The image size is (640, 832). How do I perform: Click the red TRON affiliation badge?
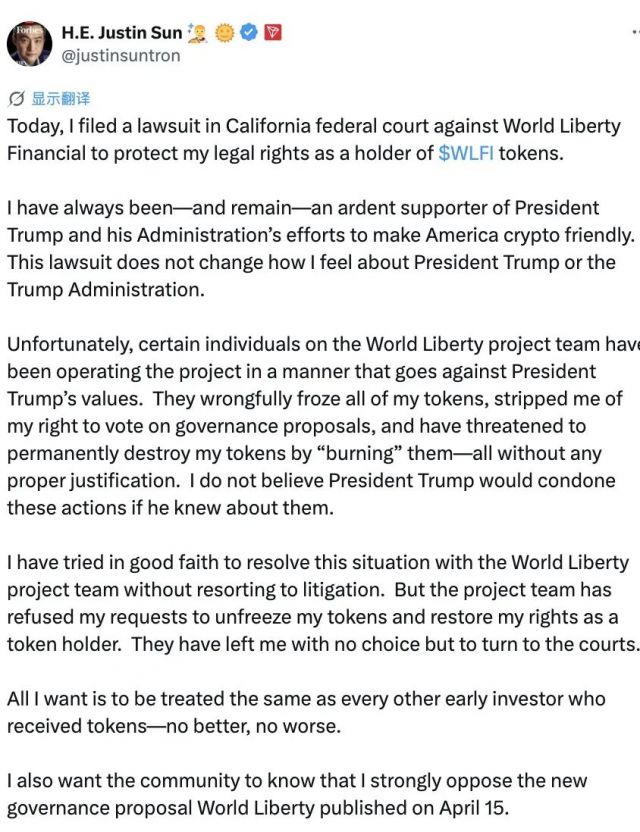tap(272, 33)
